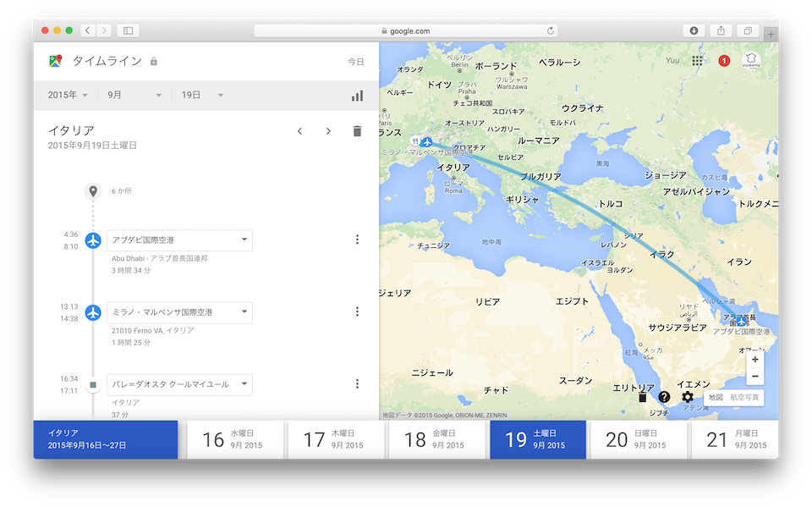Open the help question mark icon on map

[x=664, y=397]
